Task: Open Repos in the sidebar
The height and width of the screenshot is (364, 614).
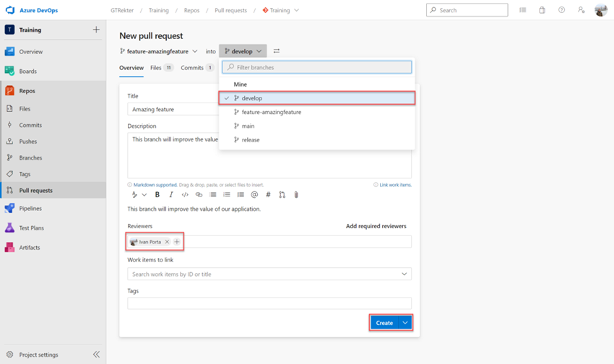Action: tap(27, 91)
